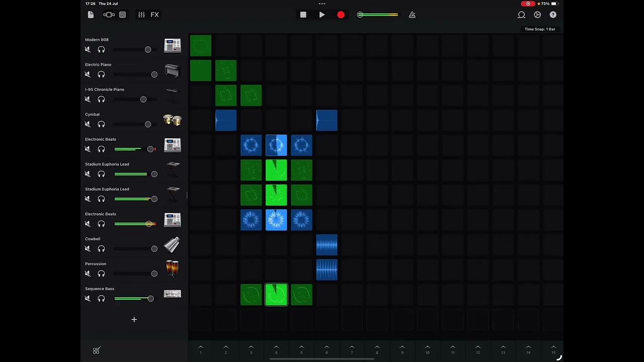Play the Cymbal cell in column 6
The height and width of the screenshot is (362, 644).
327,120
